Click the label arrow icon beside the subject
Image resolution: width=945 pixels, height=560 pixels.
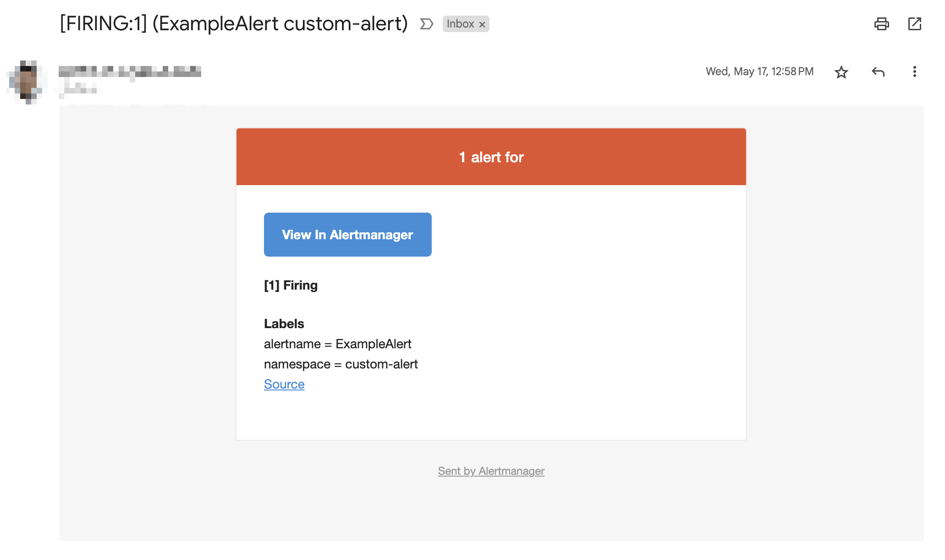click(426, 24)
